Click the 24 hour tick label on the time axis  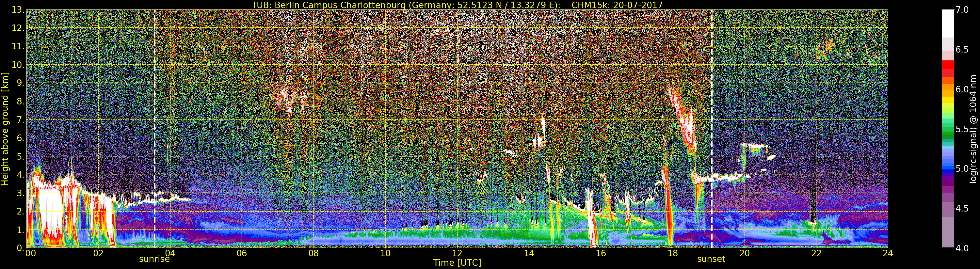(888, 253)
